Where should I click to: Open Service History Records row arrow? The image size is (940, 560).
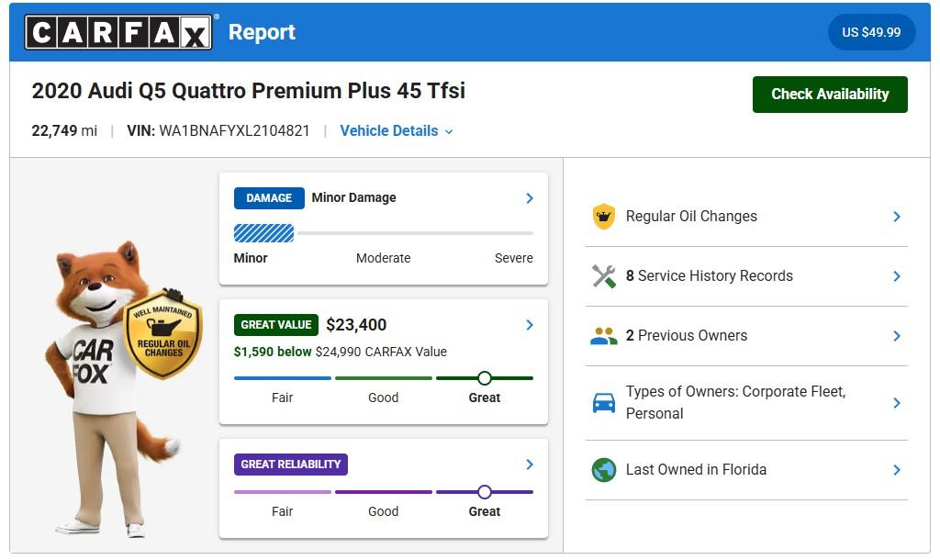click(x=897, y=276)
